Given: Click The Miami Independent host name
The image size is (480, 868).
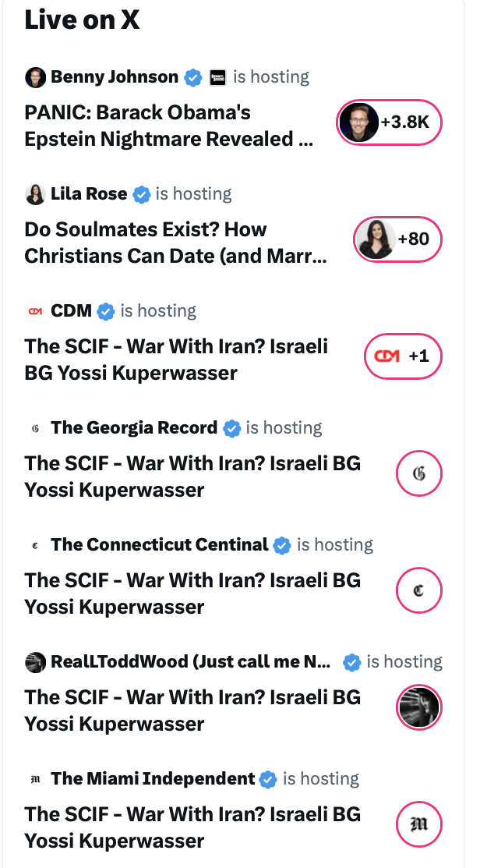Looking at the screenshot, I should (x=153, y=779).
